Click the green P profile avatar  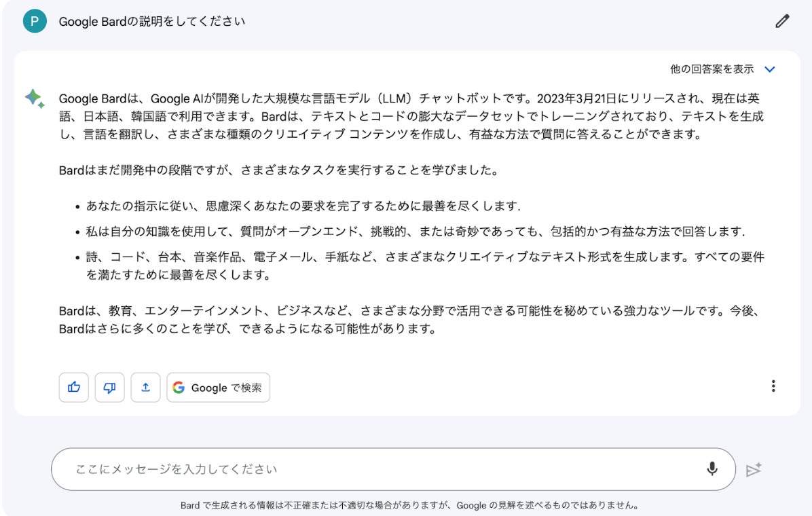click(x=34, y=22)
